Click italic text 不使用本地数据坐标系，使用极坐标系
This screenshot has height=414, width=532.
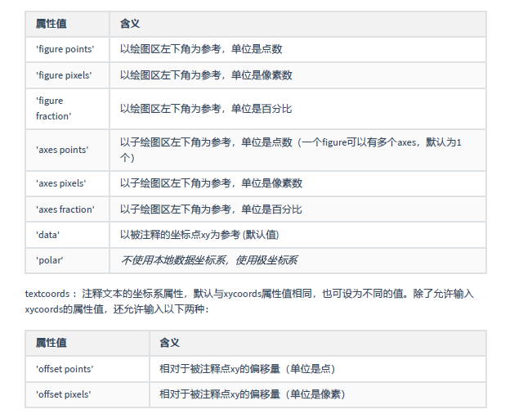click(209, 260)
